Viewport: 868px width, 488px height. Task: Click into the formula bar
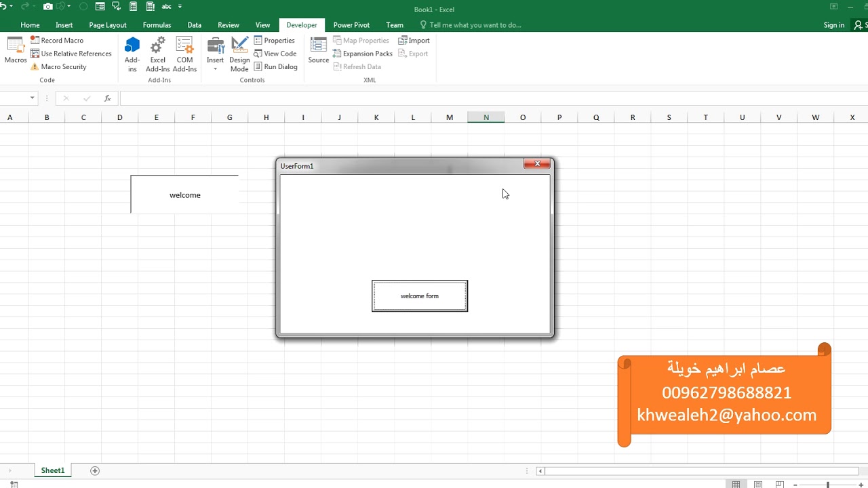pos(493,98)
